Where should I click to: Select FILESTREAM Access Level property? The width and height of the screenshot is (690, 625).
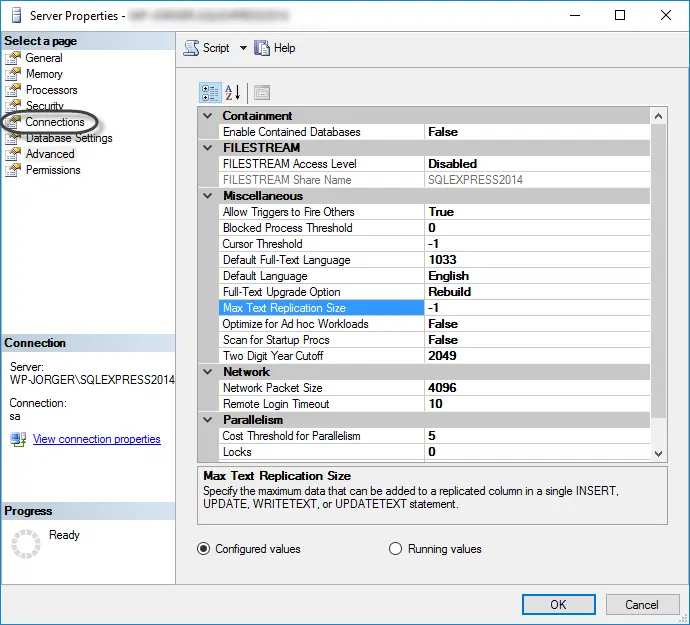[321, 164]
